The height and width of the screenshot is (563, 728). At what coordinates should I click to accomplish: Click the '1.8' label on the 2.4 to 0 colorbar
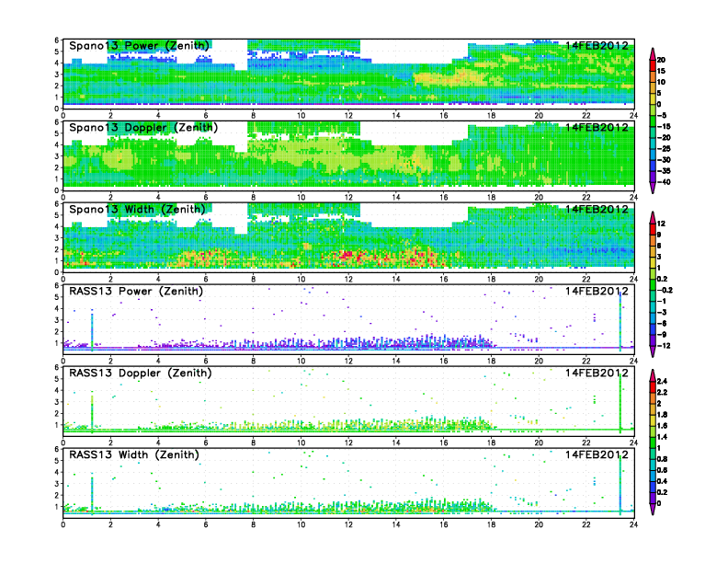tap(663, 415)
